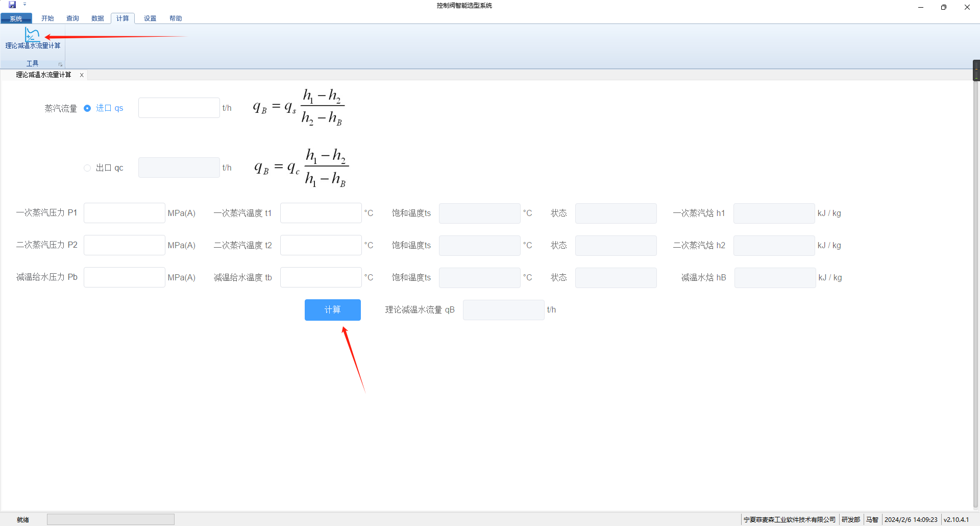
Task: Switch to the 开始 ribbon tab
Action: pos(47,18)
